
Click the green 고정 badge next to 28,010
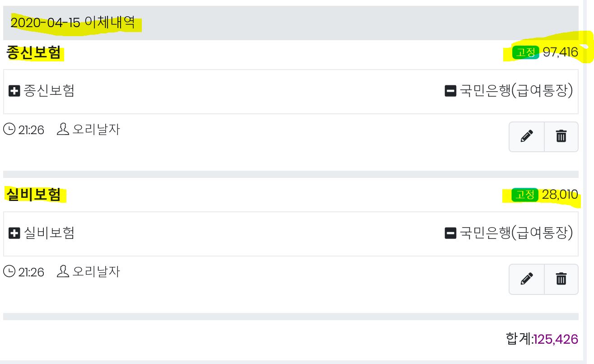[x=525, y=195]
